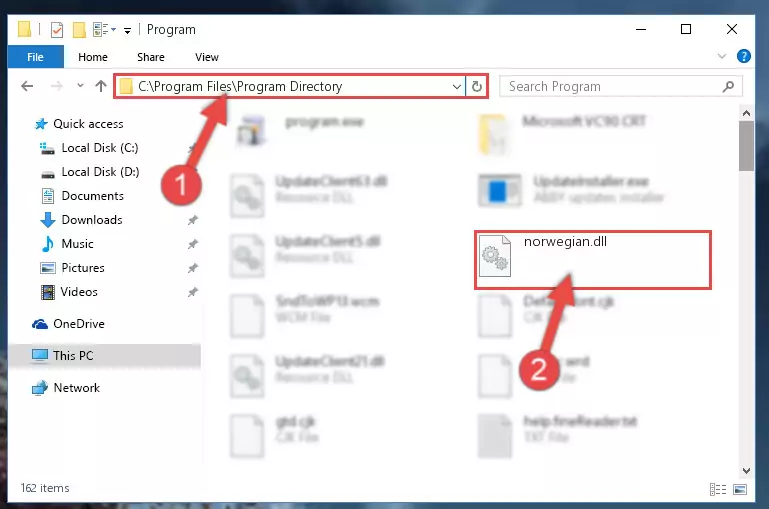
Task: Select This PC in navigation pane
Action: [73, 356]
